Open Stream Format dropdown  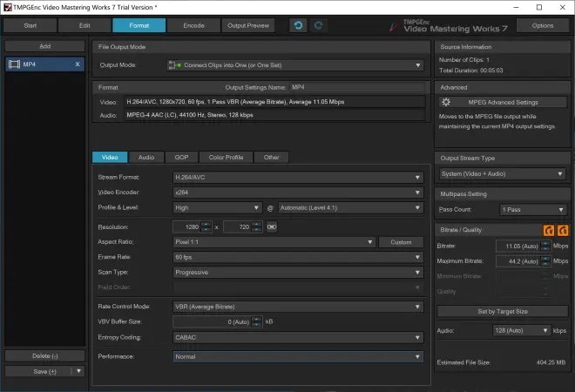tap(298, 178)
